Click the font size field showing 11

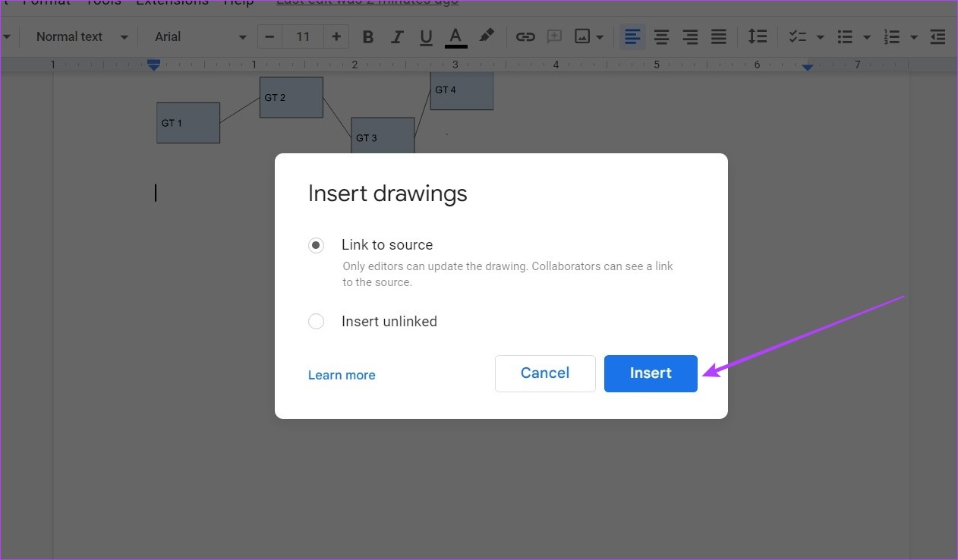click(303, 36)
